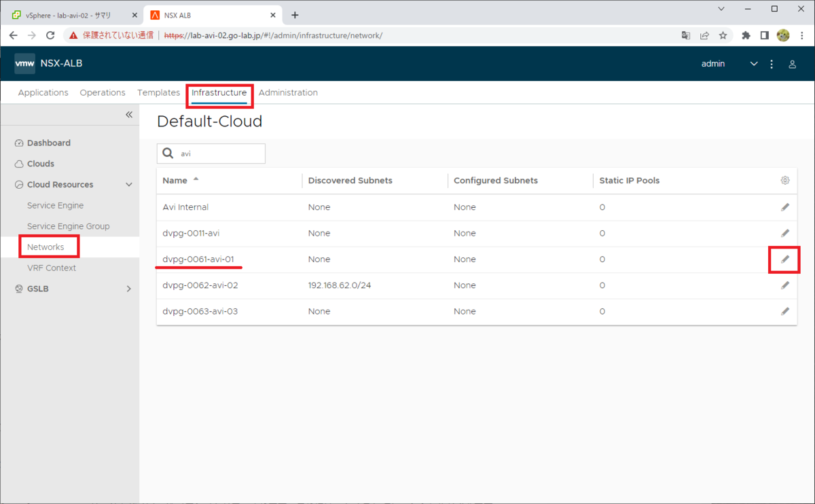Open browser extensions puzzle icon
Screen dimensions: 815x504
click(746, 35)
